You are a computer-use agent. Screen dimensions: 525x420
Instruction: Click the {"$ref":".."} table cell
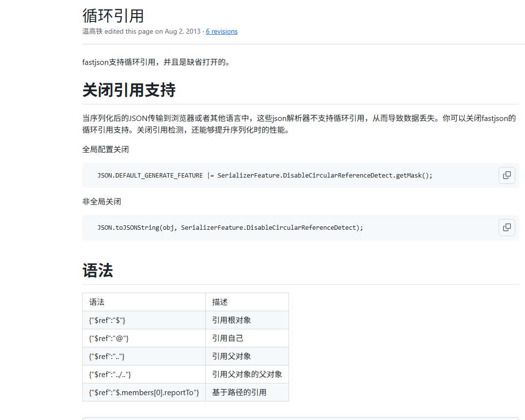click(x=144, y=357)
